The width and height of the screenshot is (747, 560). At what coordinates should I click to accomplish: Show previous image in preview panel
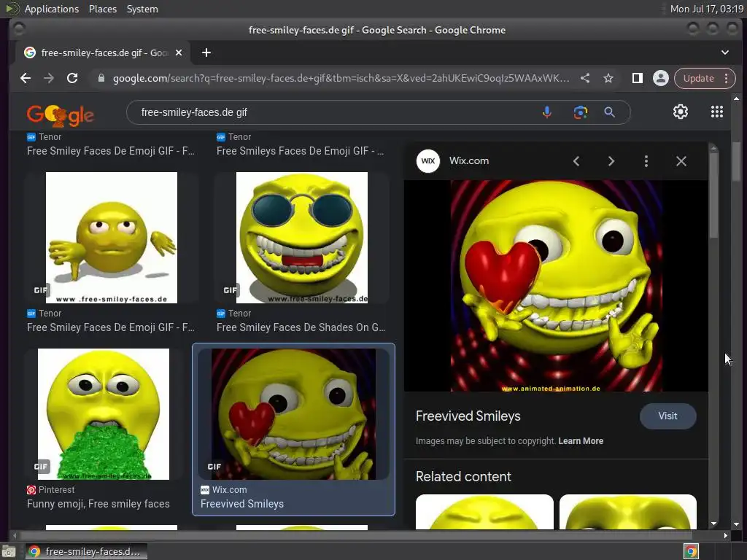click(x=576, y=161)
